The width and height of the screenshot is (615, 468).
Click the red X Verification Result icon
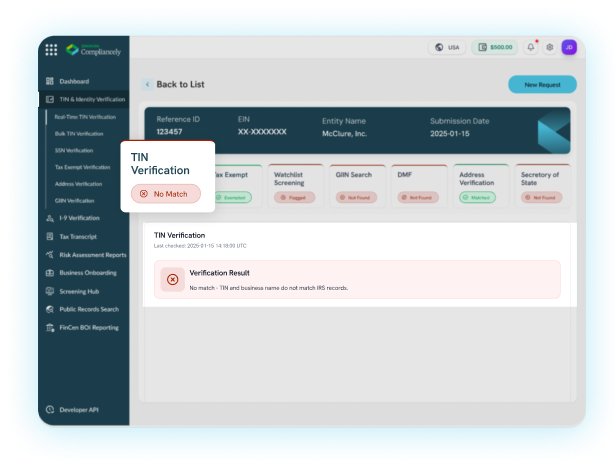(x=172, y=280)
